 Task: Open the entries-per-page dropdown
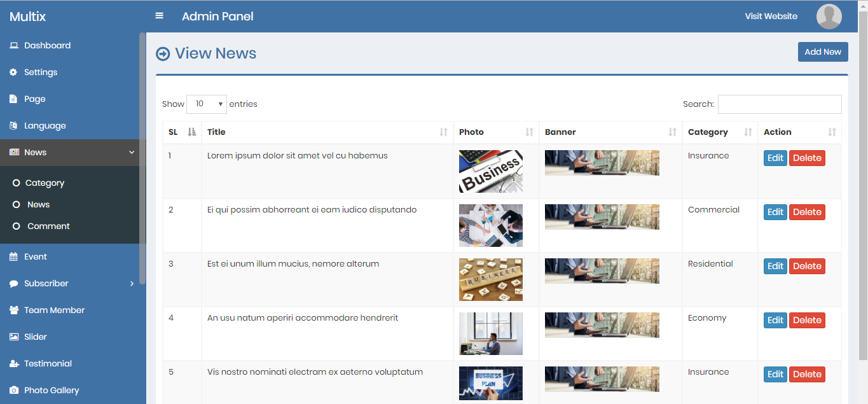(207, 104)
